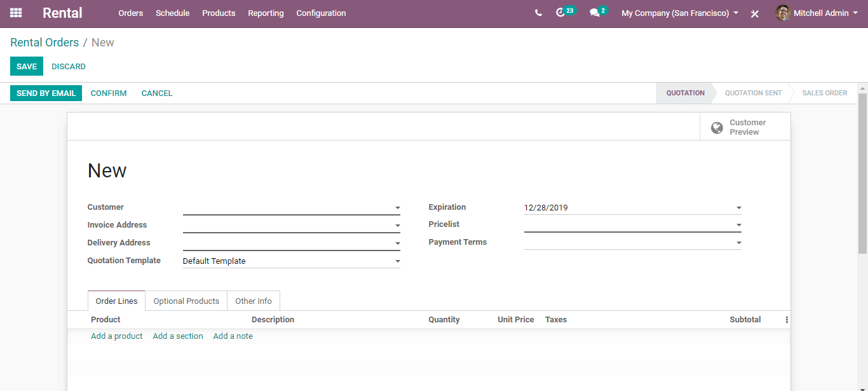This screenshot has width=868, height=391.
Task: Open the Quotation Template dropdown
Action: (292, 261)
